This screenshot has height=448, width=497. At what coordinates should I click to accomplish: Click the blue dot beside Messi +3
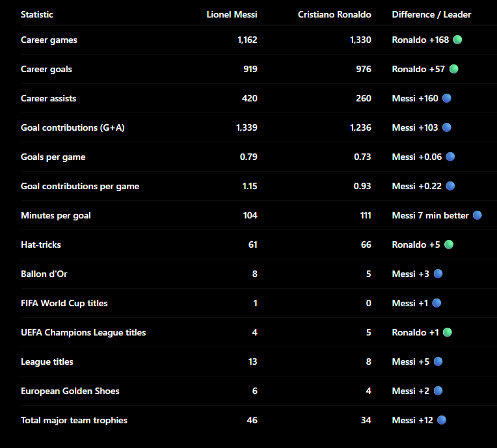[x=438, y=274]
